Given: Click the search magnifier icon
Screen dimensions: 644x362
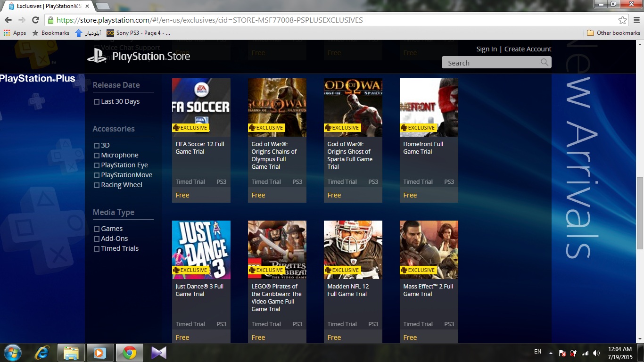Looking at the screenshot, I should point(545,62).
